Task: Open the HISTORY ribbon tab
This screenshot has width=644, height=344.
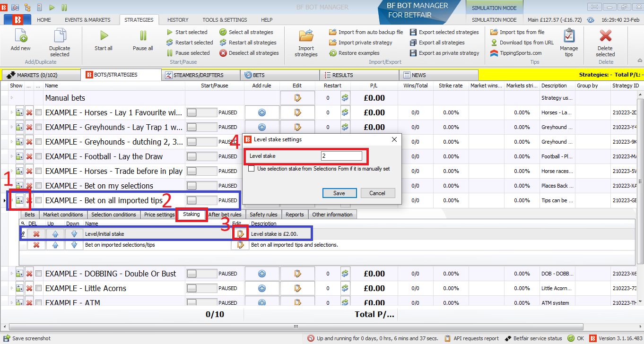Action: tap(178, 20)
